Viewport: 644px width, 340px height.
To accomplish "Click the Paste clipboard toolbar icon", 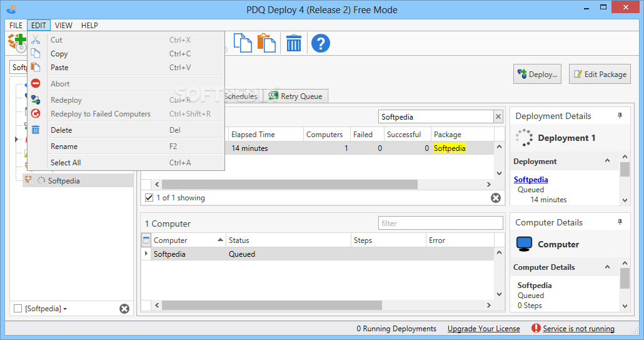I will (x=266, y=43).
